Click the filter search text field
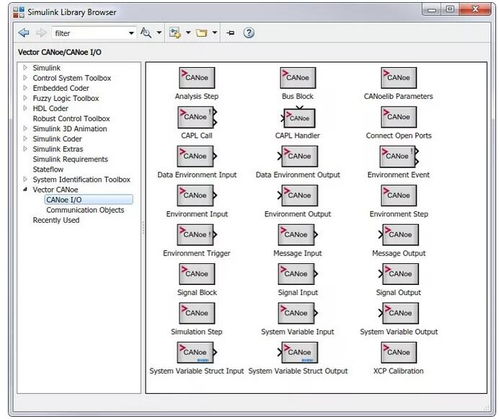Screen dimensions: 499x419 tap(89, 33)
